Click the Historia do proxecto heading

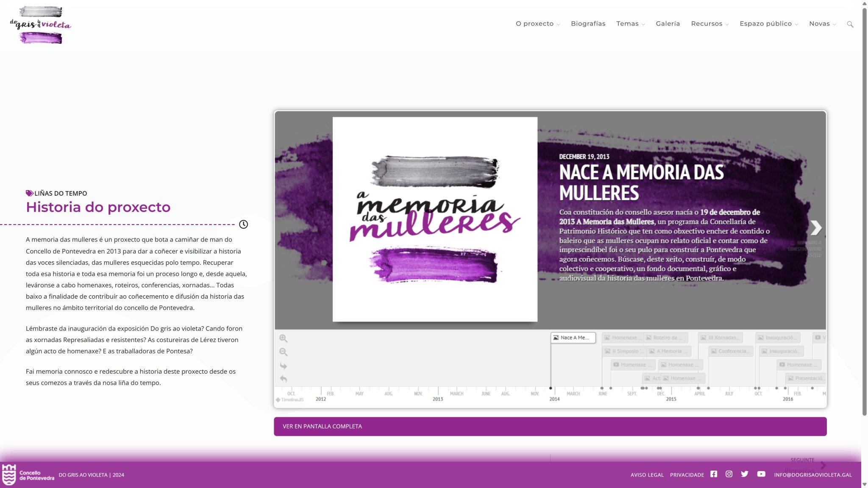(98, 207)
